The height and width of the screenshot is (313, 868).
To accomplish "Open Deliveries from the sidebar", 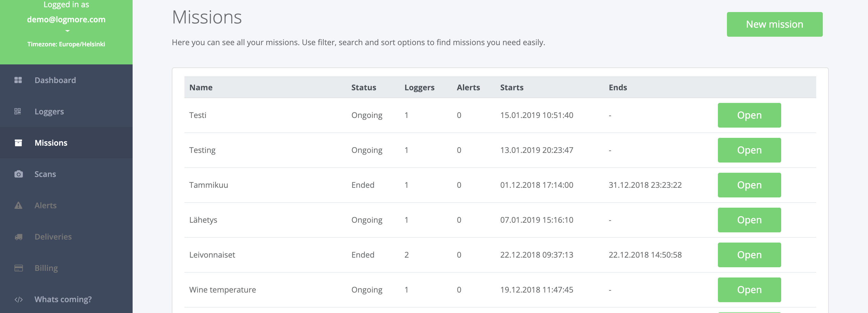I will (x=66, y=237).
